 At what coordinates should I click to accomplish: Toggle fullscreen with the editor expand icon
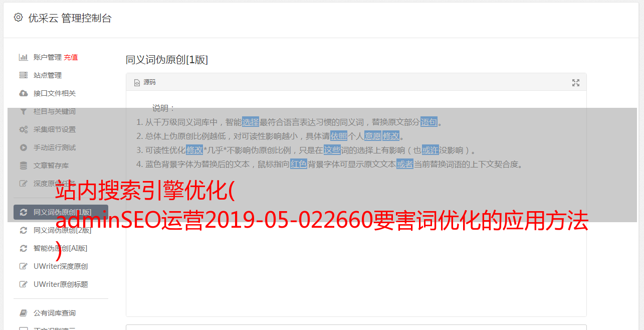pyautogui.click(x=576, y=83)
